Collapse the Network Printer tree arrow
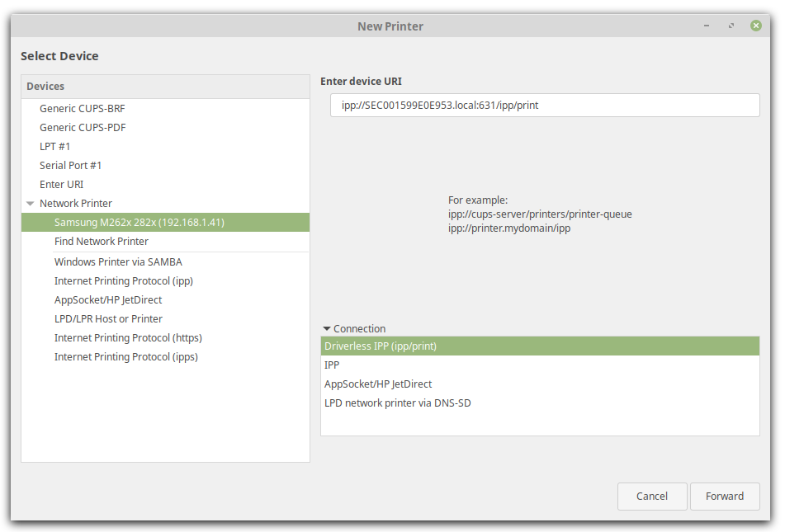Viewport: 785px width, 532px height. [x=31, y=204]
